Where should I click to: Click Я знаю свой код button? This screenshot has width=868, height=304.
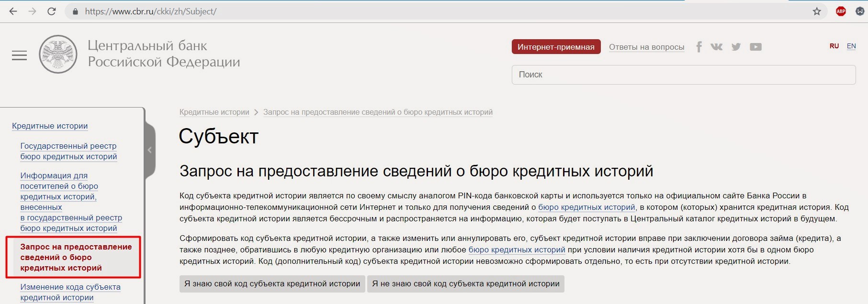(x=272, y=284)
